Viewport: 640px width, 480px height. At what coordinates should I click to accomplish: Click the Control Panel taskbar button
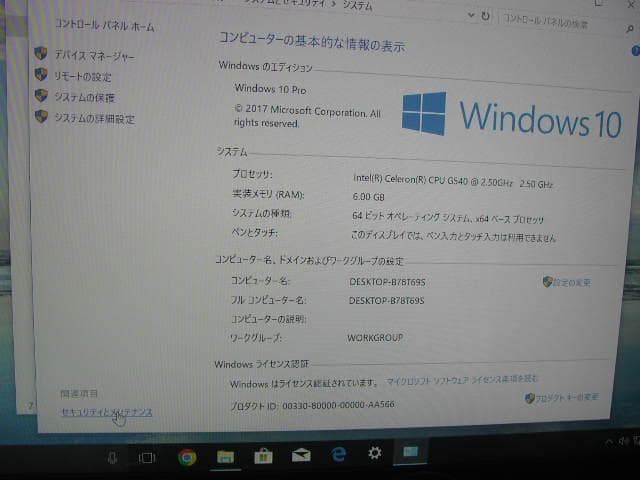(410, 452)
